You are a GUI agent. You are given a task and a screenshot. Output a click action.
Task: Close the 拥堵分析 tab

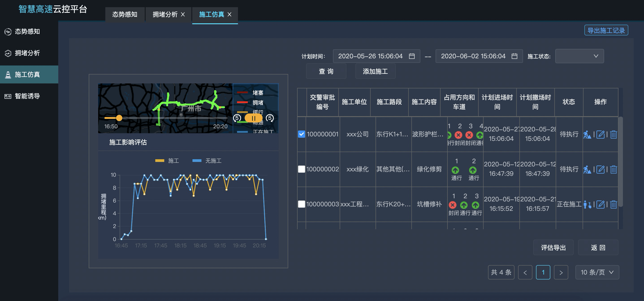coord(183,15)
